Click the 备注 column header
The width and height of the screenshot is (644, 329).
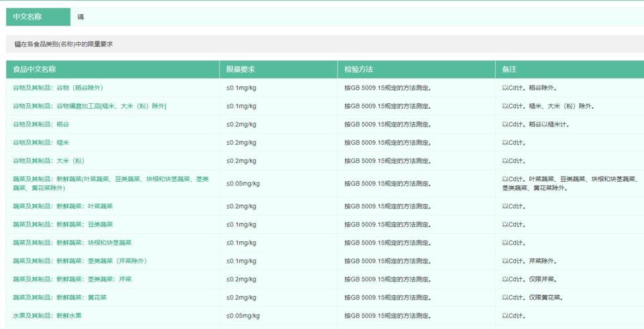(x=509, y=69)
